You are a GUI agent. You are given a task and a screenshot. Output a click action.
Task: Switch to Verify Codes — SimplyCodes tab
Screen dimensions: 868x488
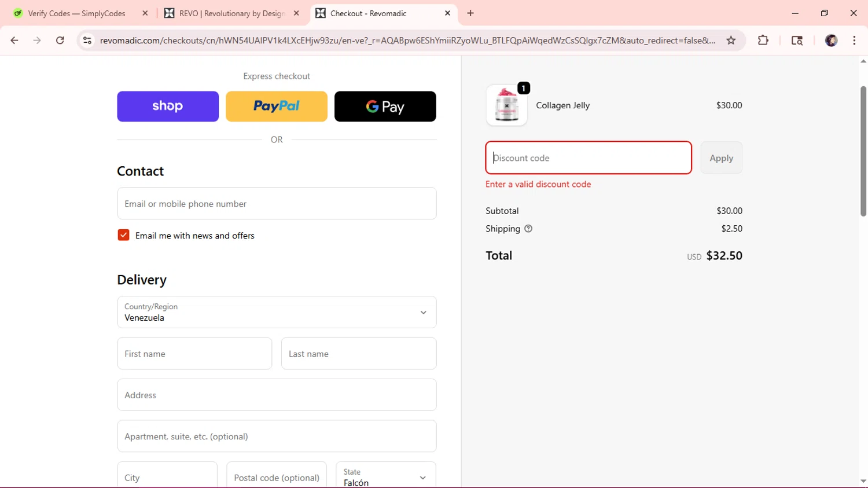[x=80, y=13]
